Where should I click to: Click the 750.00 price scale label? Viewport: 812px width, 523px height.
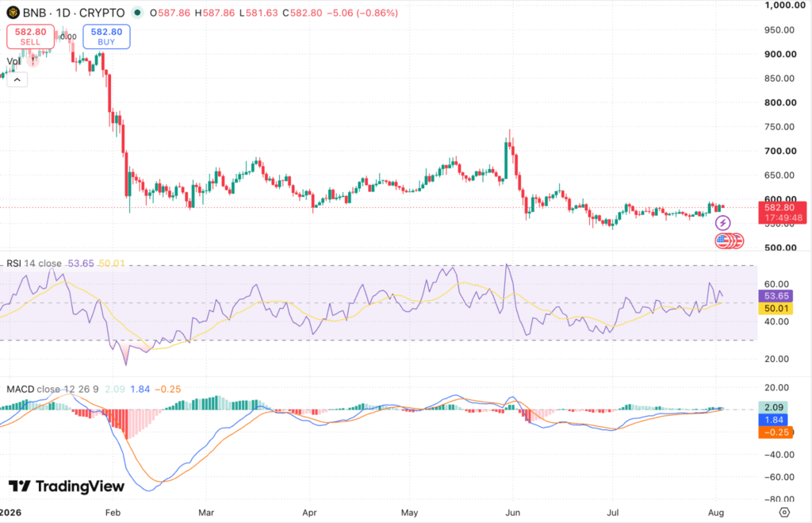point(779,127)
